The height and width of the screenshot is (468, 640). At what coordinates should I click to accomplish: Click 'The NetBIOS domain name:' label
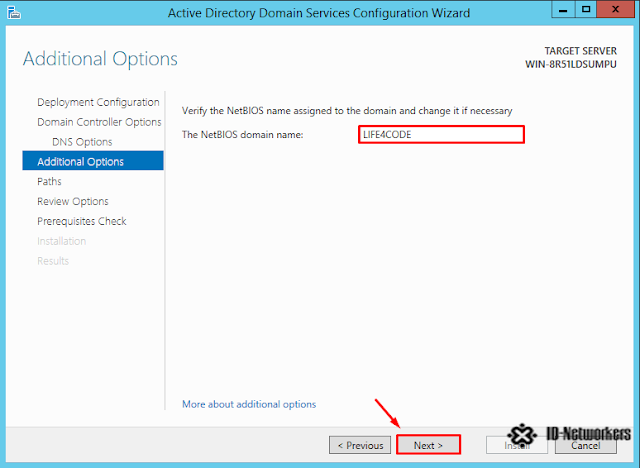pos(242,135)
